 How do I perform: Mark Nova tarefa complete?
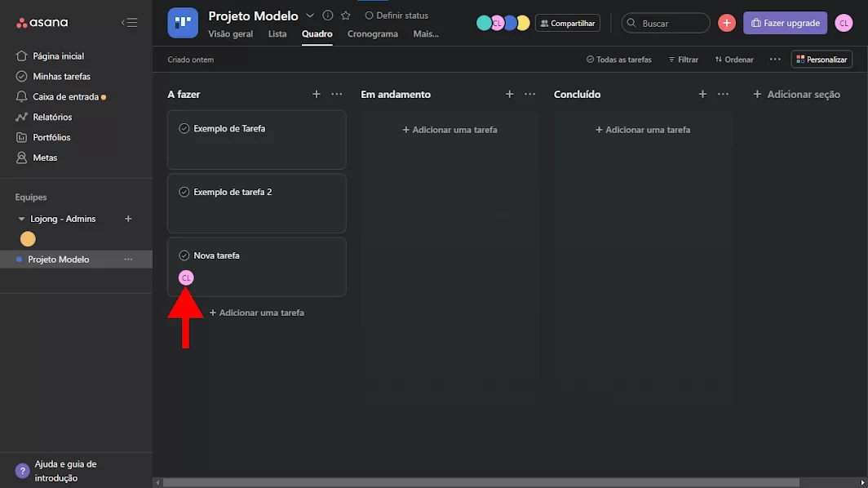(x=184, y=255)
